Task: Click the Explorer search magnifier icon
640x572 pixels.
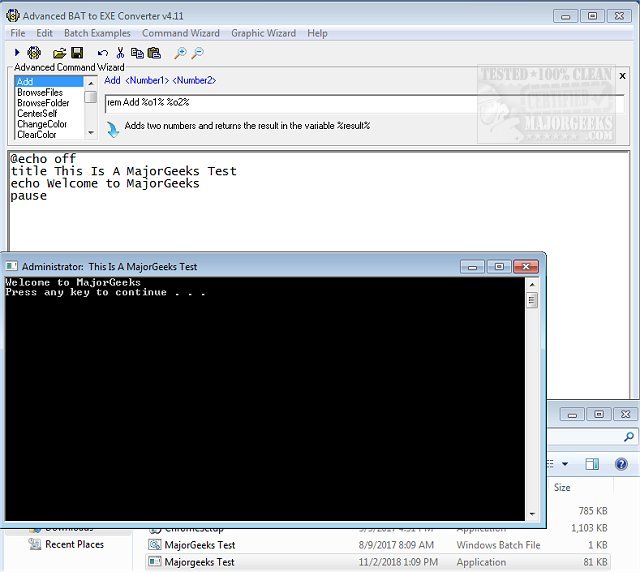Action: 629,437
